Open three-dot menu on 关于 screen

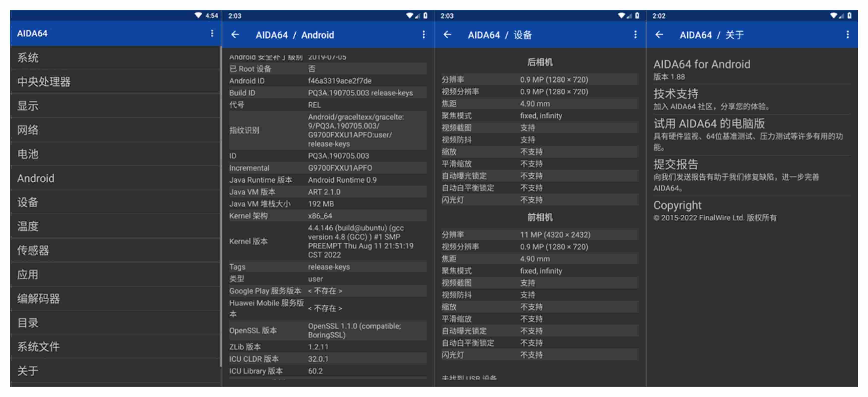coord(847,35)
